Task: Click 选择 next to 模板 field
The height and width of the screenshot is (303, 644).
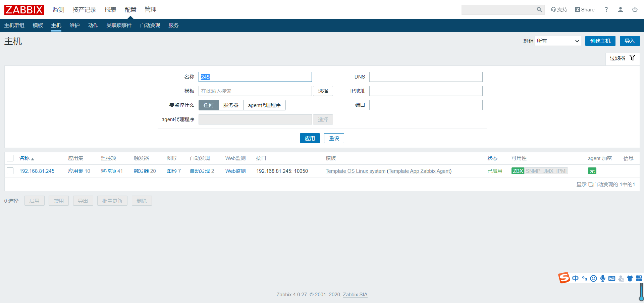Action: (x=323, y=91)
